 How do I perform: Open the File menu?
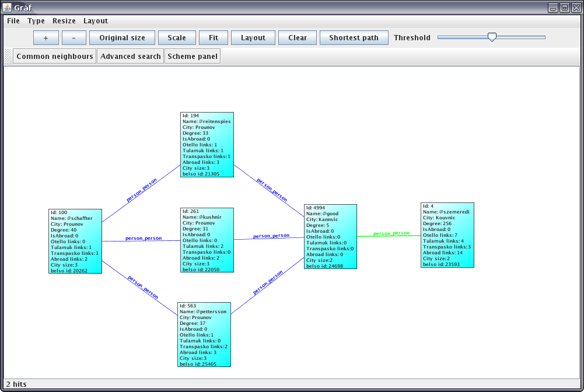[13, 21]
